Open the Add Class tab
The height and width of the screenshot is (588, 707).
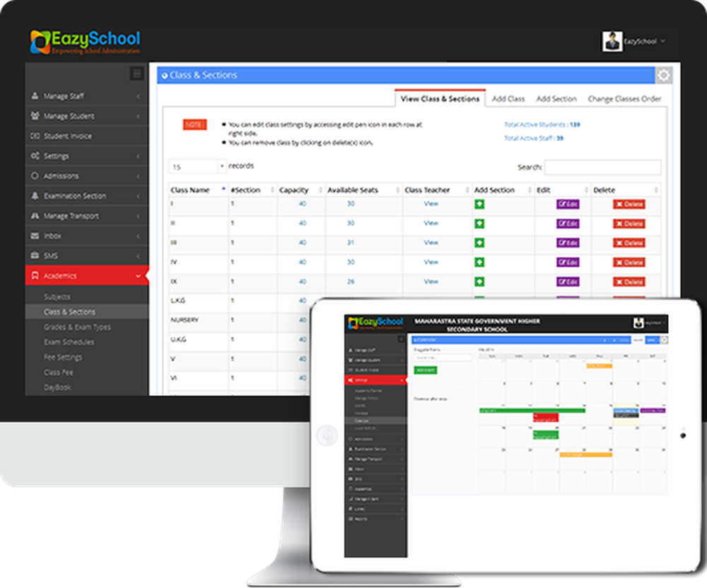(508, 99)
